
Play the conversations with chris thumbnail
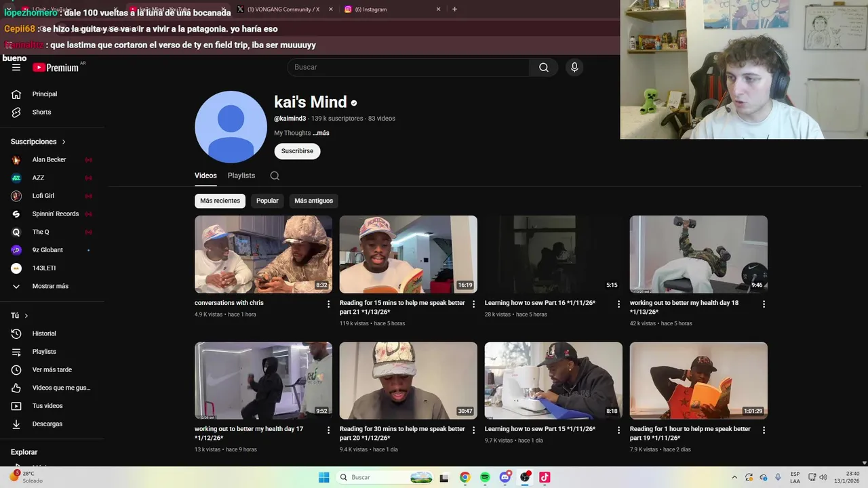pyautogui.click(x=263, y=254)
